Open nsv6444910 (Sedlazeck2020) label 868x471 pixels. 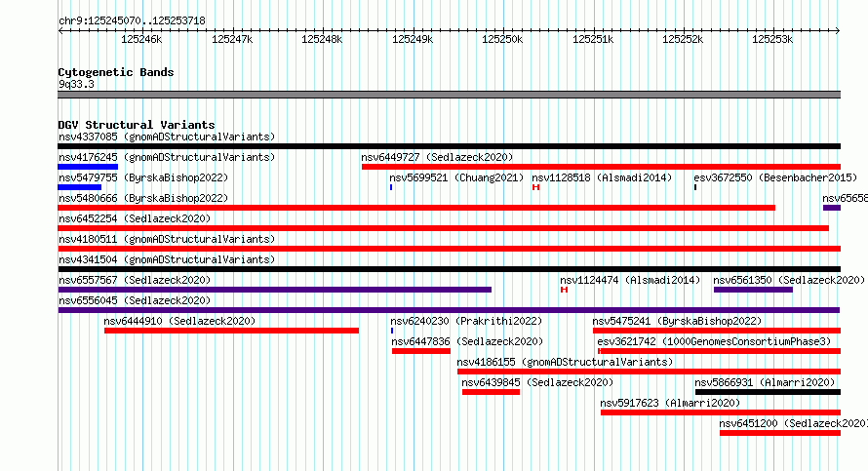pyautogui.click(x=179, y=321)
